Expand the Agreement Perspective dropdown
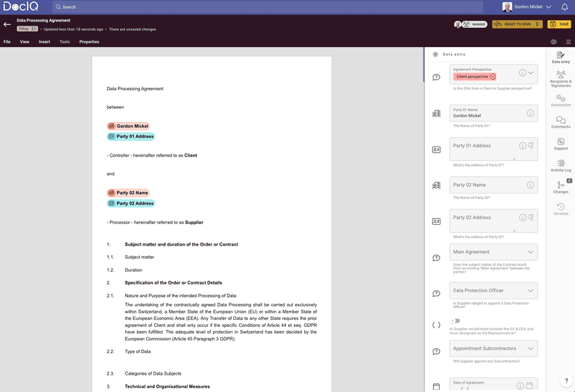This screenshot has width=575, height=392. pyautogui.click(x=531, y=73)
